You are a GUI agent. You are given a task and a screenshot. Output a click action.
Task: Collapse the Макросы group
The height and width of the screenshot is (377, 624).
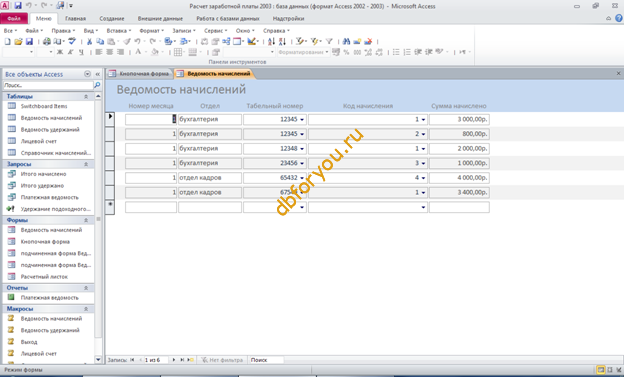point(86,309)
